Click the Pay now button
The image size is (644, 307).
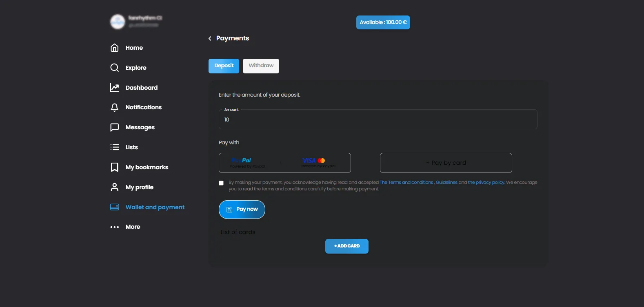point(242,210)
